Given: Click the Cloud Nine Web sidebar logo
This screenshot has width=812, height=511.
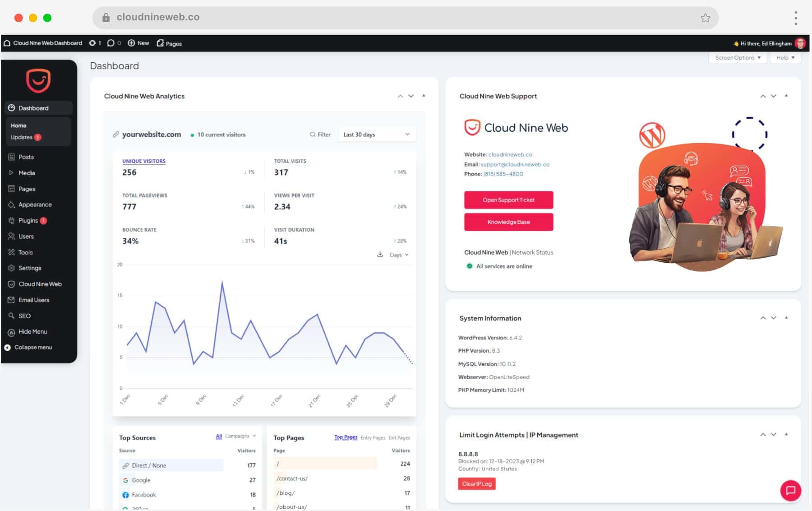Looking at the screenshot, I should pos(38,81).
